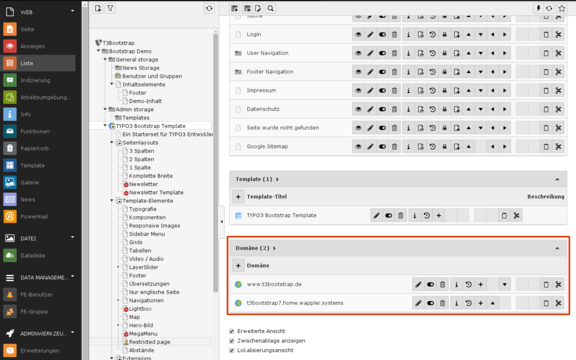
Task: Click the filter icon above page tree
Action: (110, 8)
